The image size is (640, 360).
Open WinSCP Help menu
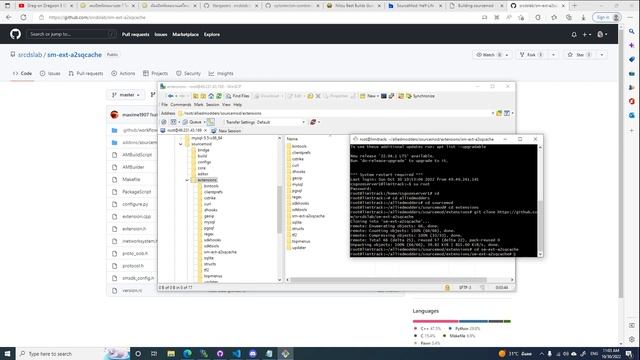(x=238, y=105)
